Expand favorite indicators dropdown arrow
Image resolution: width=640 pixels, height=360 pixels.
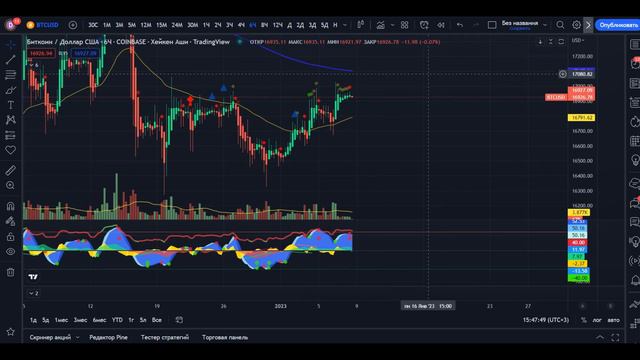tap(392, 25)
